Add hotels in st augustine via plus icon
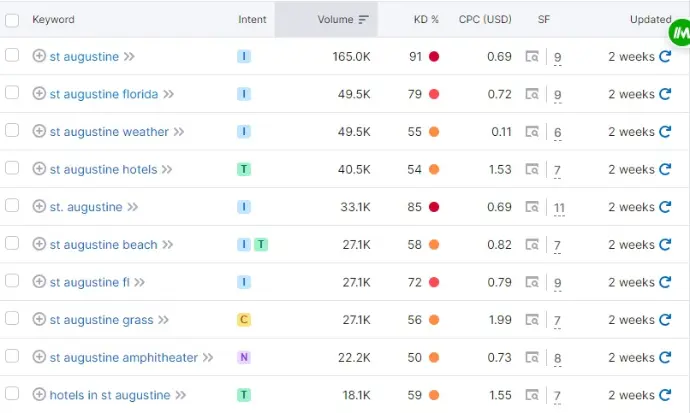 (x=39, y=395)
